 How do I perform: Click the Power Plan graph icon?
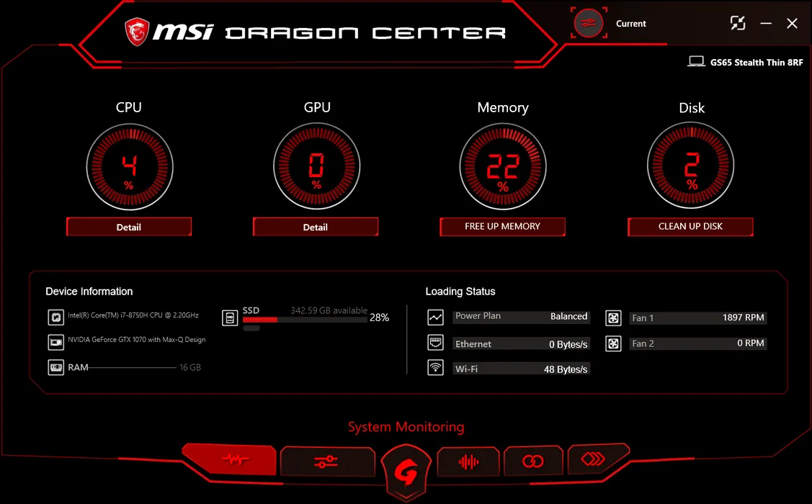click(435, 317)
